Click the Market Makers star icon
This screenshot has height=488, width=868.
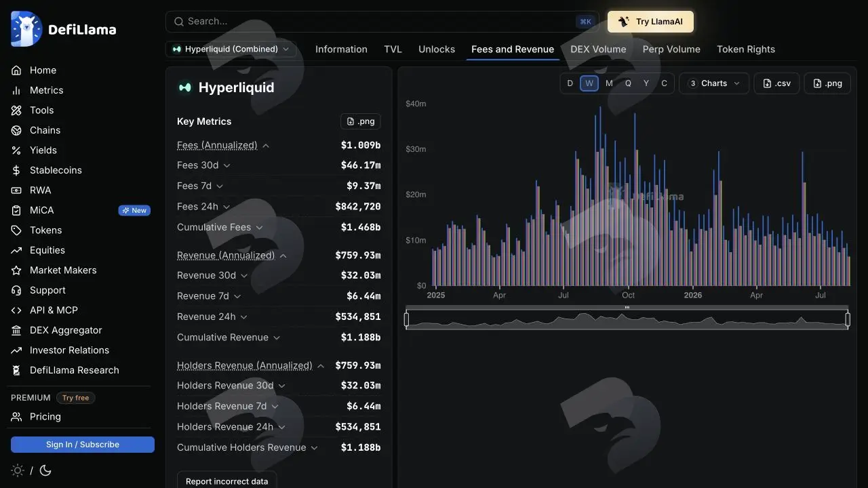pyautogui.click(x=16, y=270)
